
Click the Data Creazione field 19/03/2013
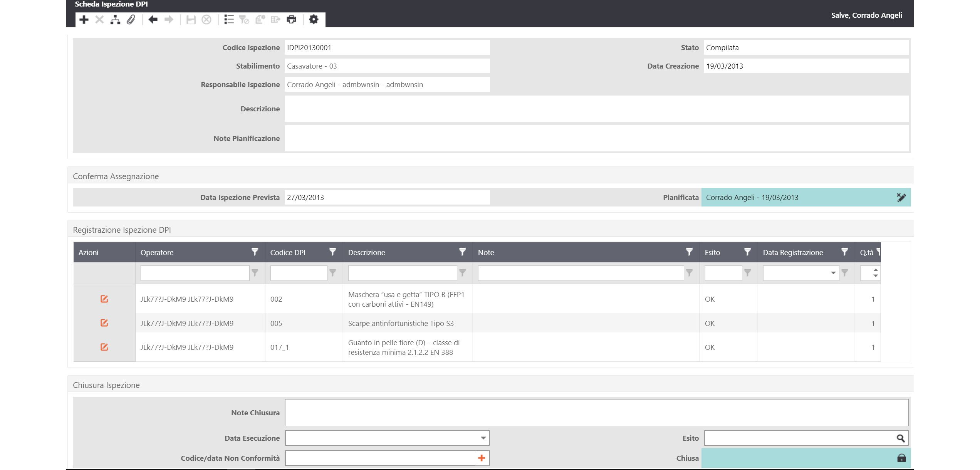pos(806,66)
